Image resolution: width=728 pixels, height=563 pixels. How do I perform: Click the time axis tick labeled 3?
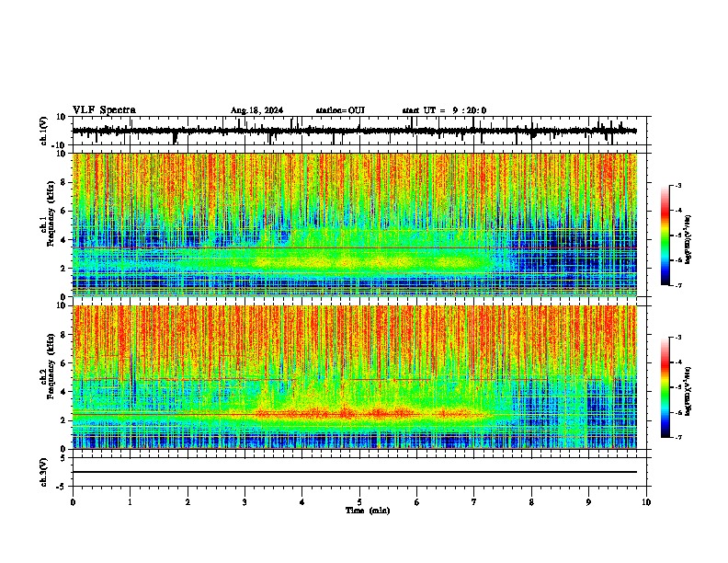[245, 502]
